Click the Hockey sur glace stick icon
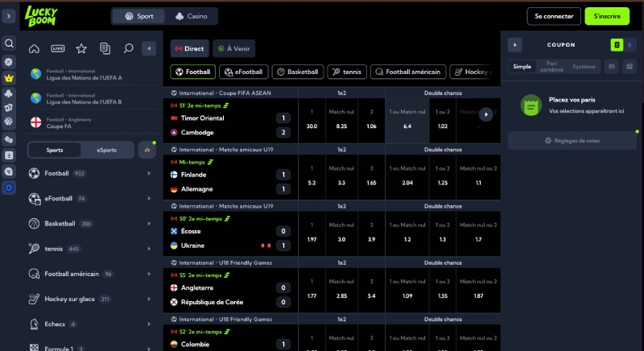This screenshot has width=644, height=351. coord(34,299)
